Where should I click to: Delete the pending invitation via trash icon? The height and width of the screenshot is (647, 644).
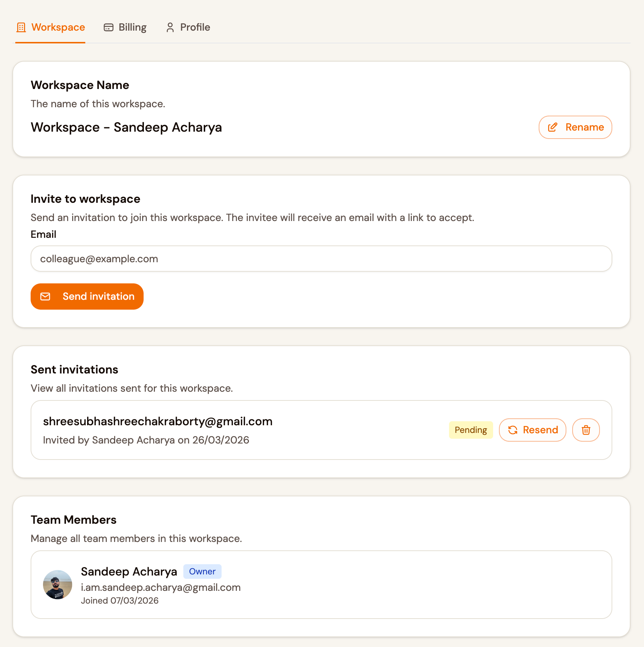tap(586, 430)
